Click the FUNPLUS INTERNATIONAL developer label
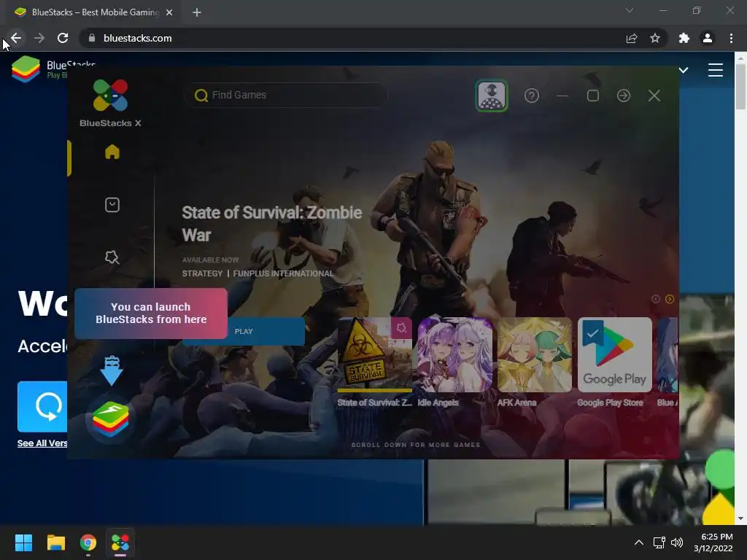747x560 pixels. 284,273
